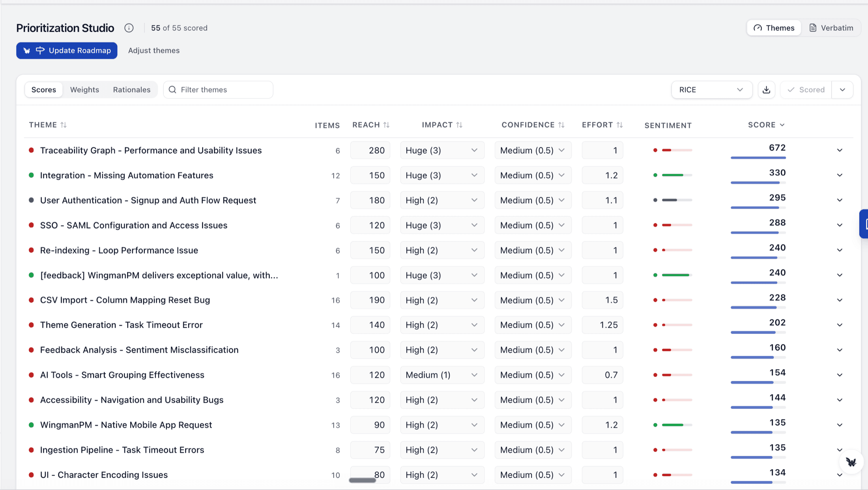Open the Wingman assistant floating icon

click(851, 462)
